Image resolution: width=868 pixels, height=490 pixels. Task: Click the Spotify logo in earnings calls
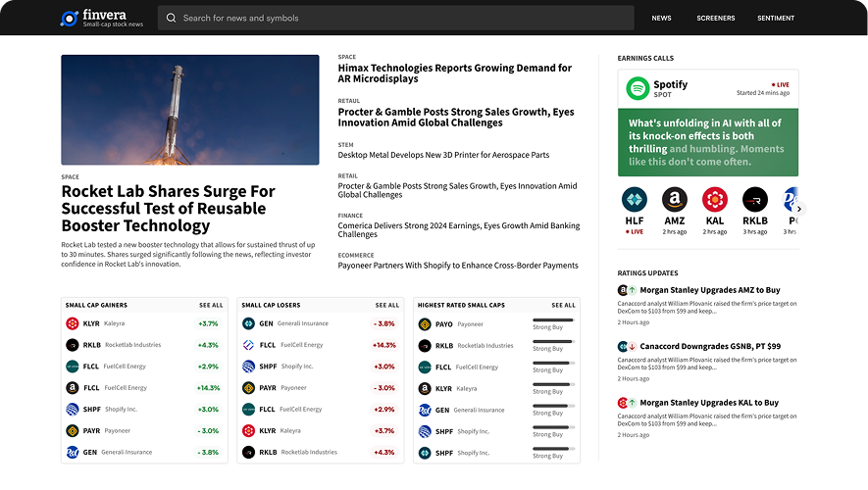pos(638,88)
